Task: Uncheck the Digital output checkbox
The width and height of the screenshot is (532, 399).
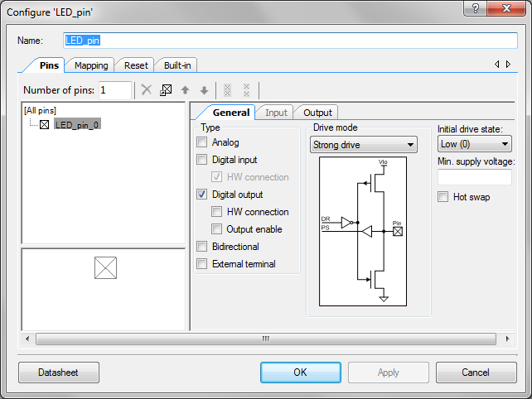Action: pos(202,195)
